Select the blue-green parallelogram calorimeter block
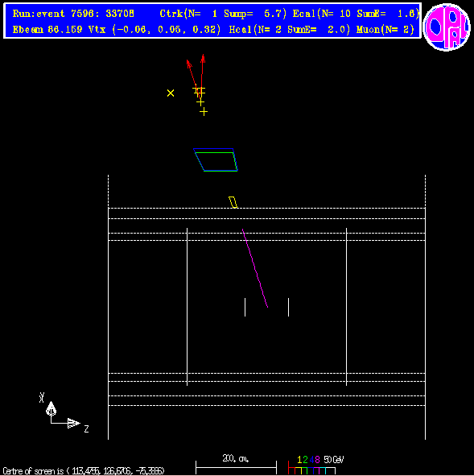The width and height of the screenshot is (474, 476). coord(216,160)
